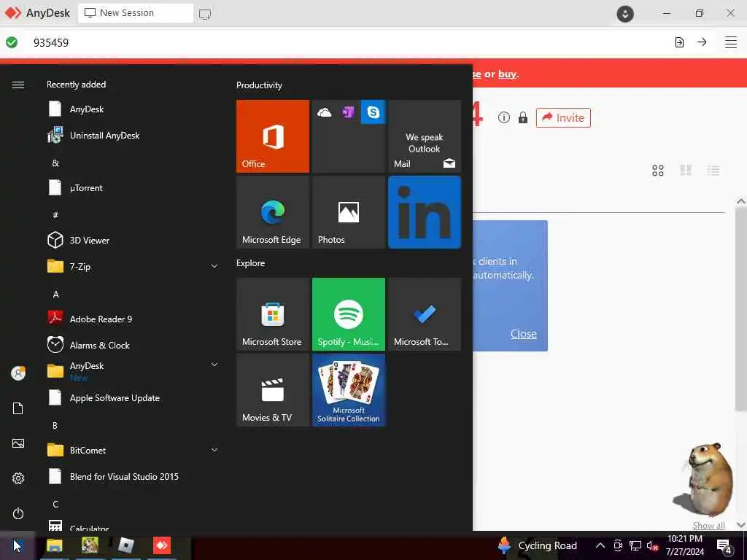Expand the AnyDesk folder in app list
This screenshot has width=747, height=560.
pos(214,365)
